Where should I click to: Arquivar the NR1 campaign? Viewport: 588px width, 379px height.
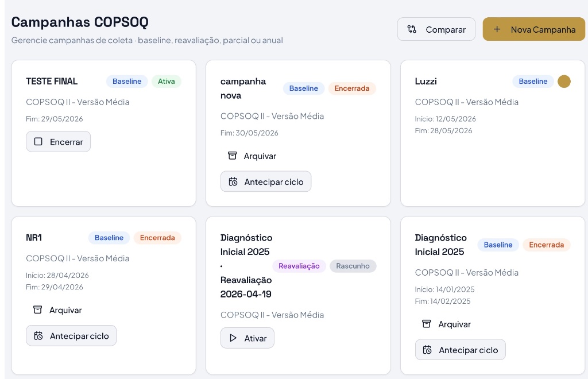pos(58,310)
